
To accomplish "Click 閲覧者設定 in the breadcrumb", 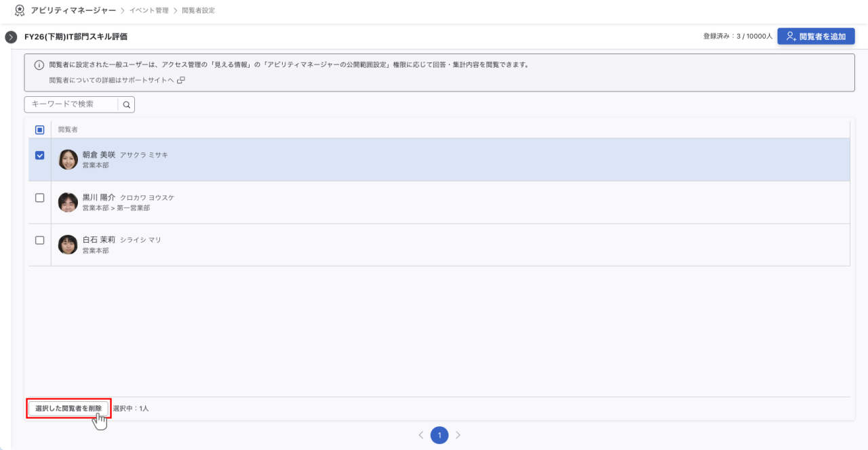I will pos(198,10).
